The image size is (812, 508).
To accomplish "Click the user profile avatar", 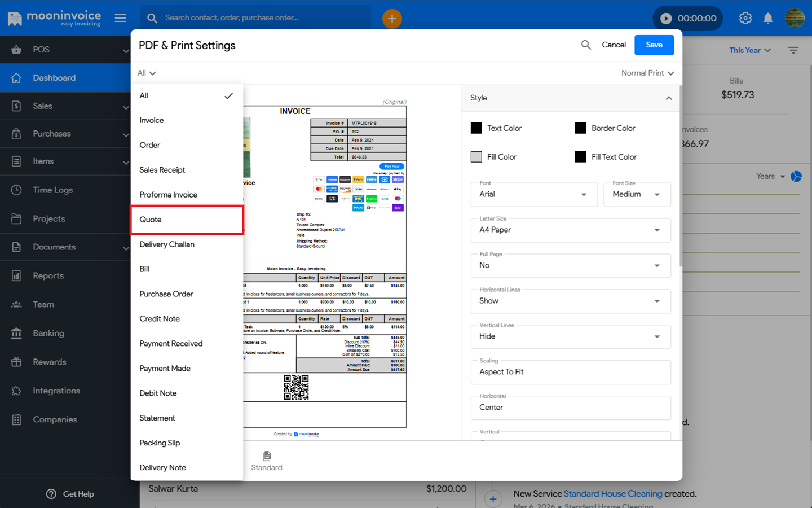I will pos(794,18).
